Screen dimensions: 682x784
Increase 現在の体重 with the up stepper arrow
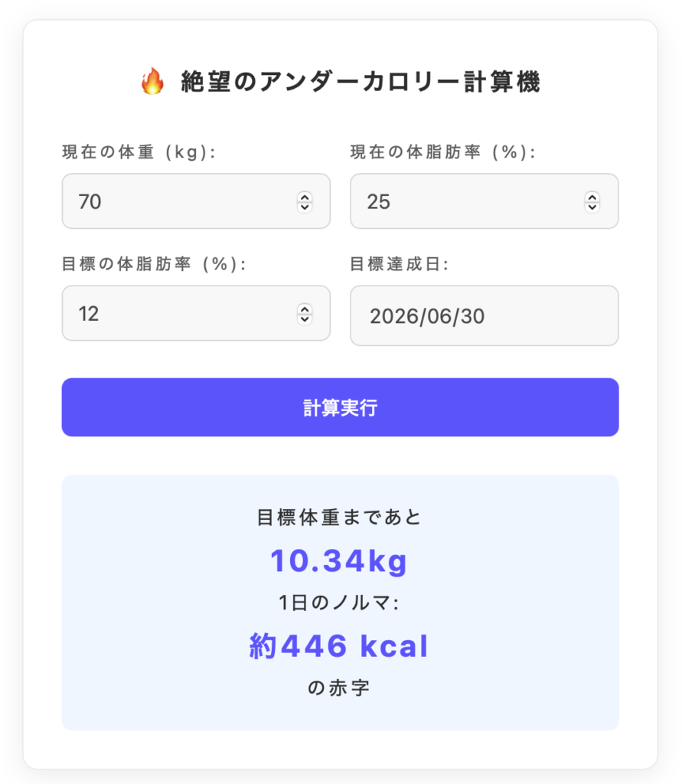(x=305, y=197)
